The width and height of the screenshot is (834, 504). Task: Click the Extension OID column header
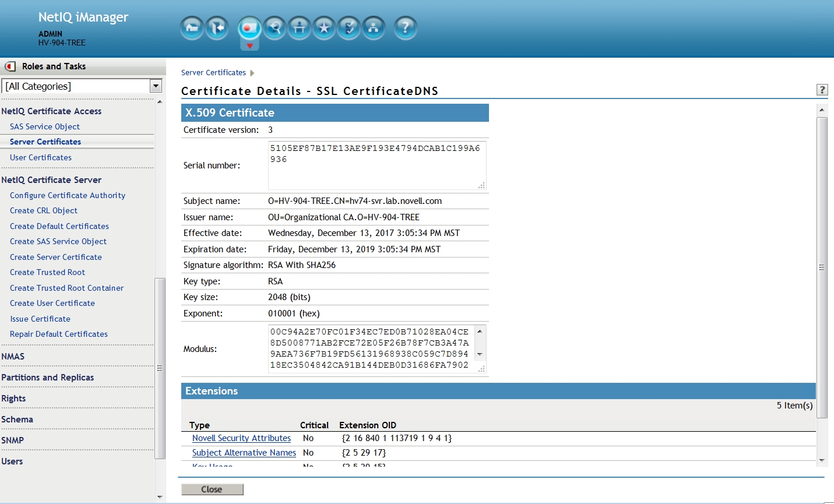pos(368,425)
